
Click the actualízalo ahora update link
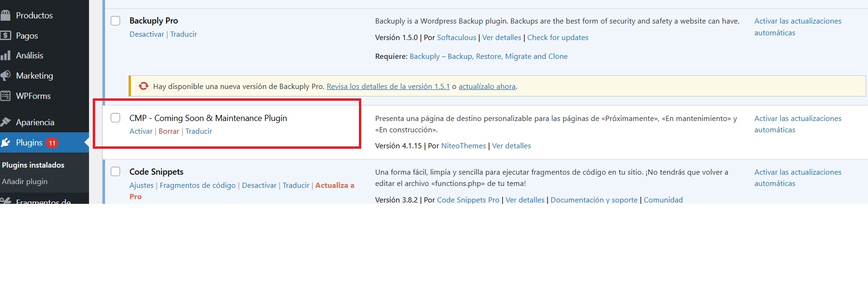coord(487,87)
